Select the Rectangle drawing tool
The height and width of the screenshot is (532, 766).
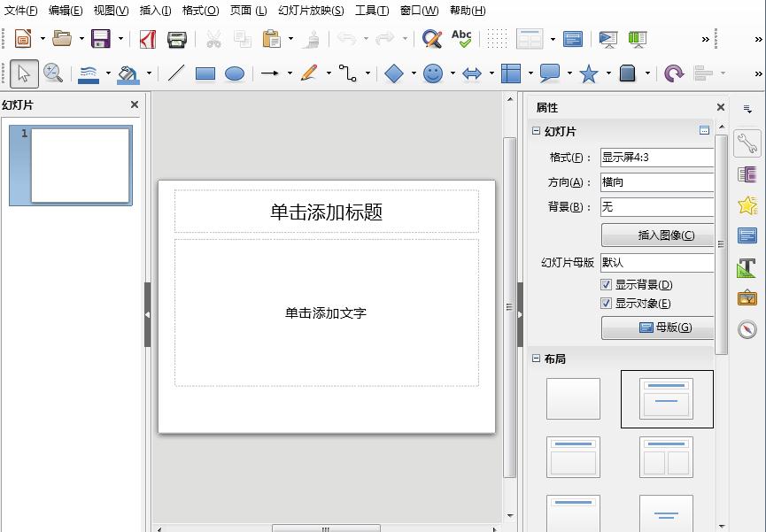205,74
